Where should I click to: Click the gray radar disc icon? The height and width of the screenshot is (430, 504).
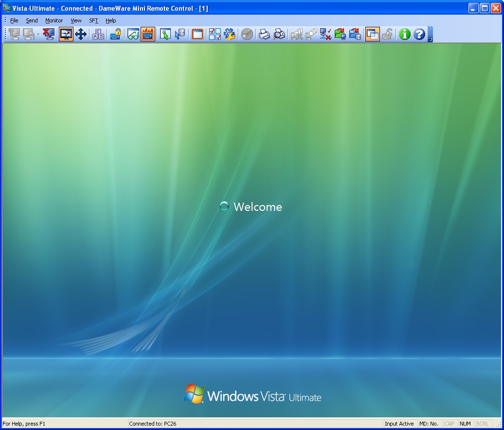click(x=247, y=34)
